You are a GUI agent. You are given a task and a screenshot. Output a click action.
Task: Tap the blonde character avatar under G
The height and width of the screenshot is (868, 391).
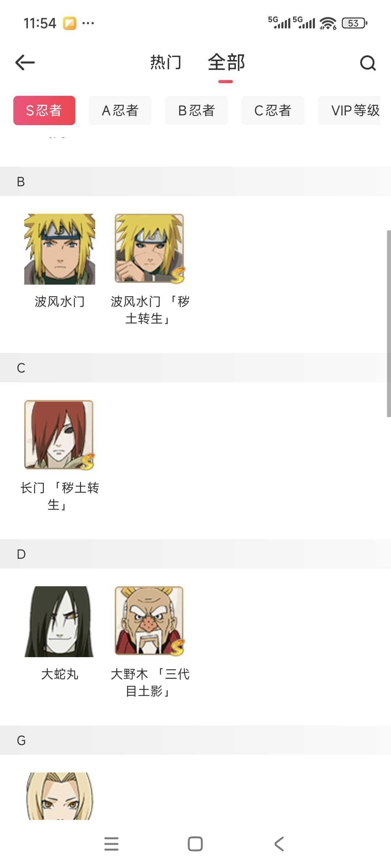click(x=60, y=796)
